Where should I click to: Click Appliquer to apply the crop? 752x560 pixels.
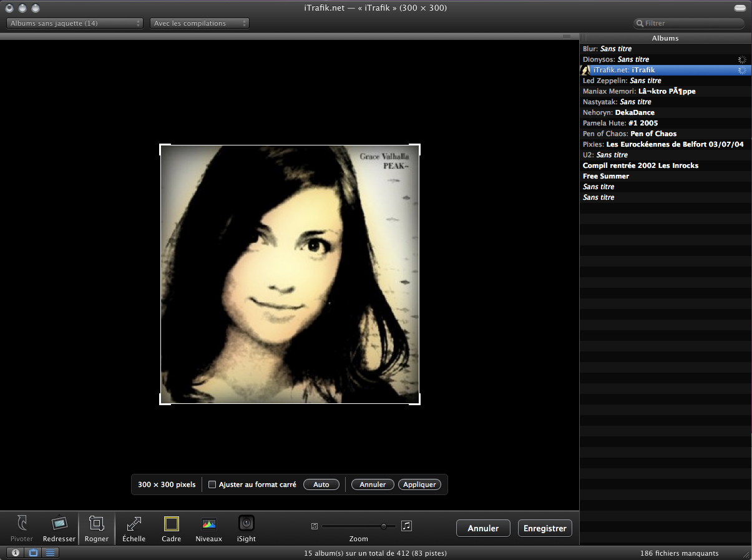pos(419,484)
